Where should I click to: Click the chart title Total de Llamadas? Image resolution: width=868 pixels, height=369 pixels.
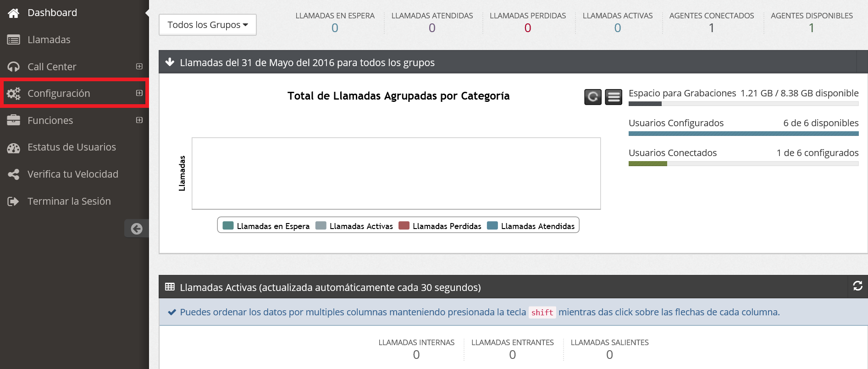tap(398, 96)
